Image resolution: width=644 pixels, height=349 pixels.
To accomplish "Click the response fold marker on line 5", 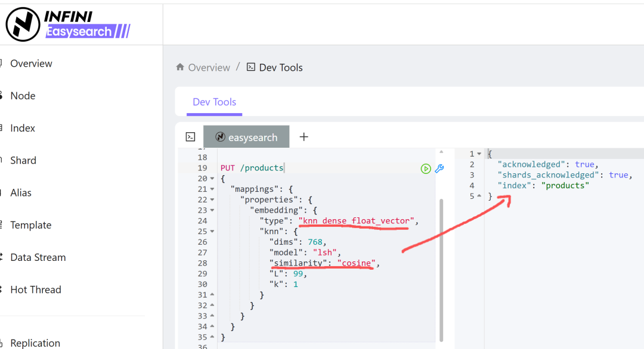I will tap(479, 196).
